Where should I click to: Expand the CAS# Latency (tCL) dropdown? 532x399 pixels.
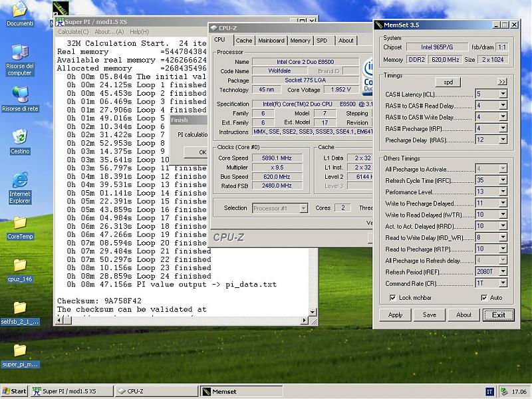coord(503,94)
